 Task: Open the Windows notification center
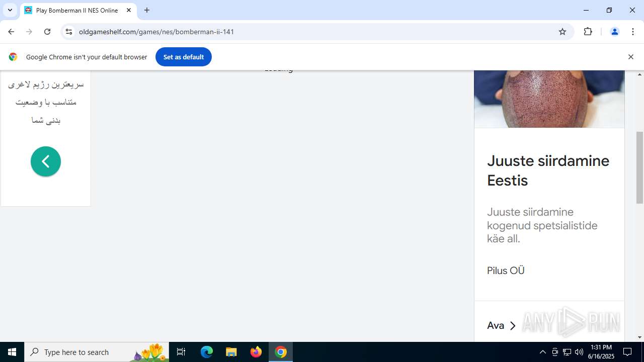(627, 352)
